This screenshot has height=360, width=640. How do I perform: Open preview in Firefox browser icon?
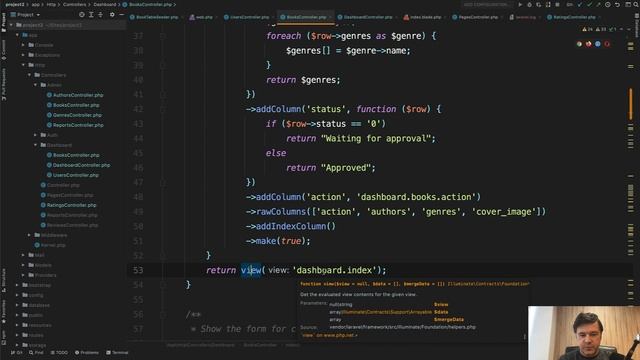[x=589, y=44]
